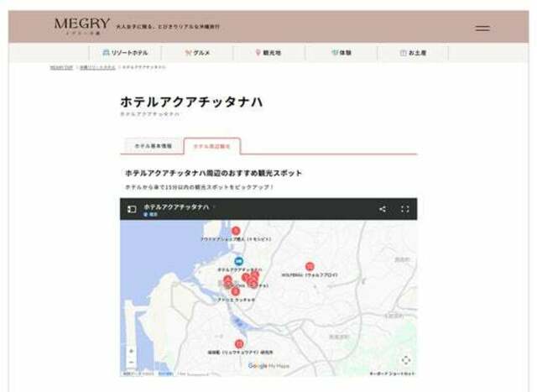Open the map in fullscreen view
Viewport: 537px width, 392px height.
click(x=405, y=209)
